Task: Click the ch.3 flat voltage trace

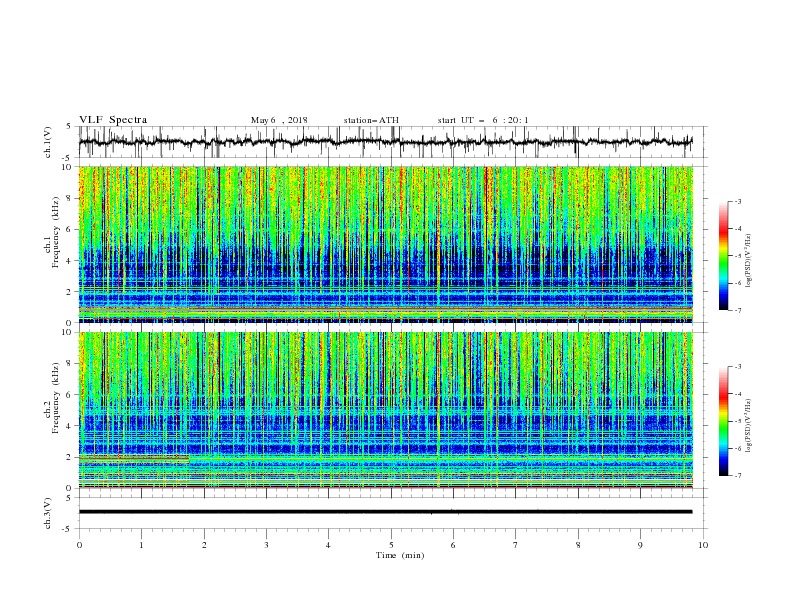Action: [x=385, y=512]
